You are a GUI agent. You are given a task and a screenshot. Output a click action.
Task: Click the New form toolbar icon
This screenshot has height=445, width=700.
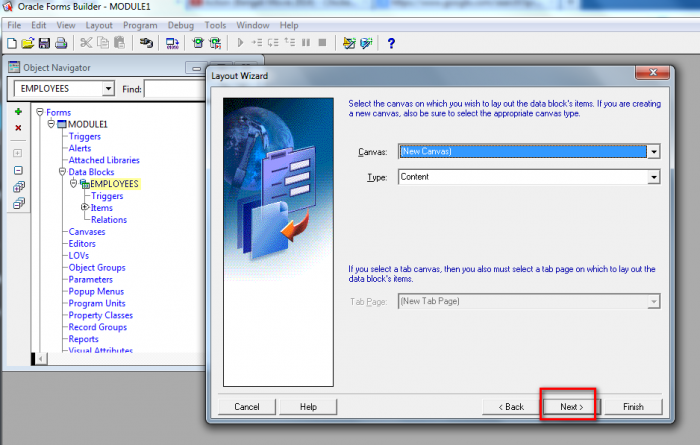[x=12, y=43]
